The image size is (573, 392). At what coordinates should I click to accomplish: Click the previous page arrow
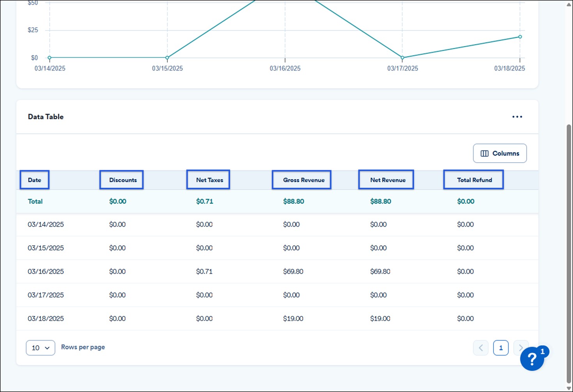pos(481,348)
